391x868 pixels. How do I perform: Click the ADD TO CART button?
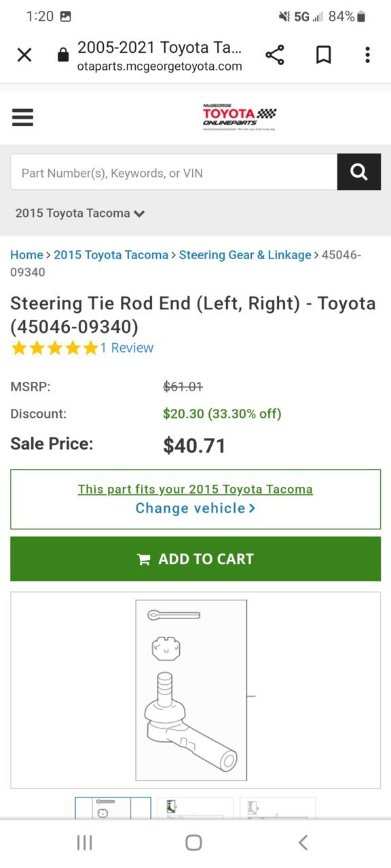click(195, 559)
